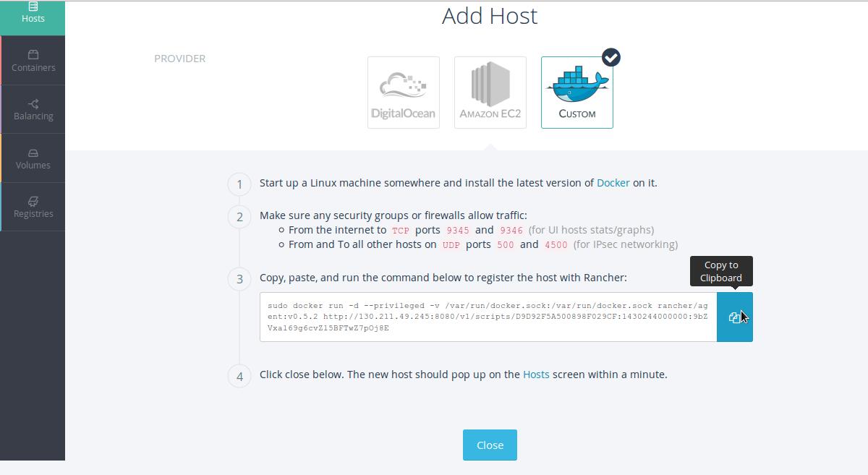Image resolution: width=868 pixels, height=475 pixels.
Task: Copy the command using the clipboard icon
Action: [734, 317]
